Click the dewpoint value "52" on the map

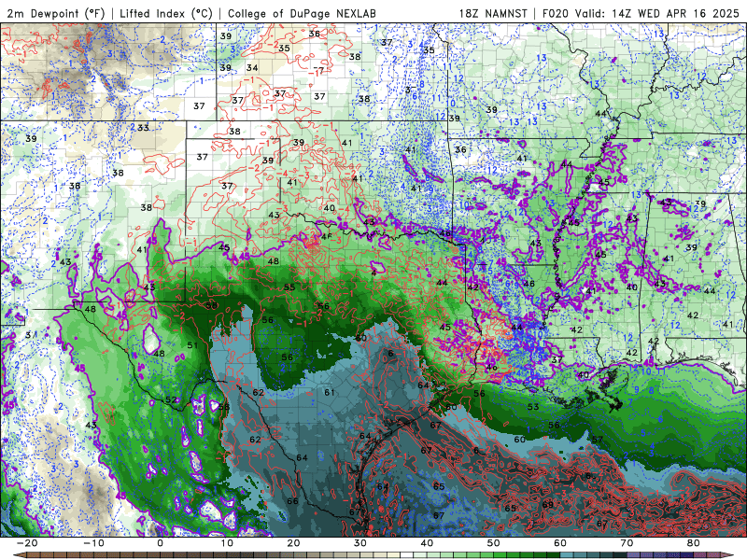171,400
